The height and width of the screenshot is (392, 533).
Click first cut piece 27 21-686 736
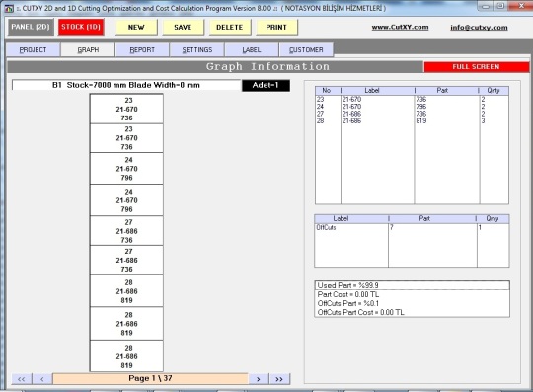click(x=126, y=231)
